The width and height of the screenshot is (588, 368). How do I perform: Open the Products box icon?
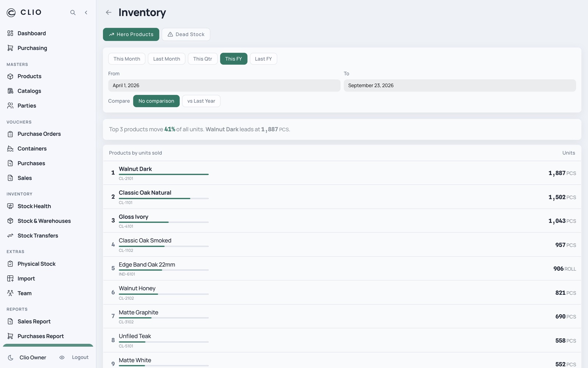[10, 76]
